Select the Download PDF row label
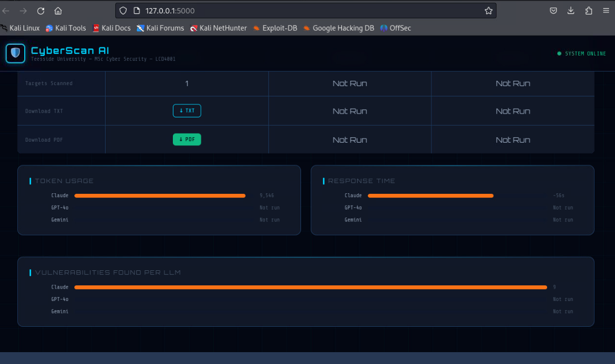The height and width of the screenshot is (364, 615). [x=44, y=140]
